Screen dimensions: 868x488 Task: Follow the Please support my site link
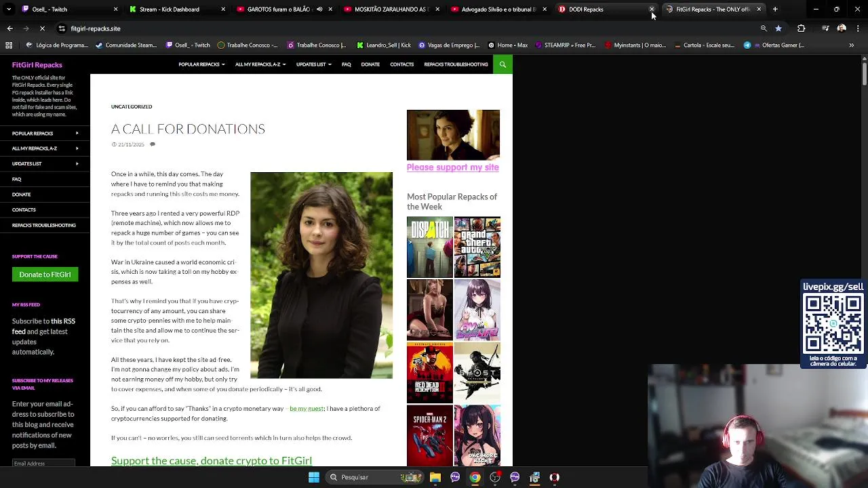452,167
